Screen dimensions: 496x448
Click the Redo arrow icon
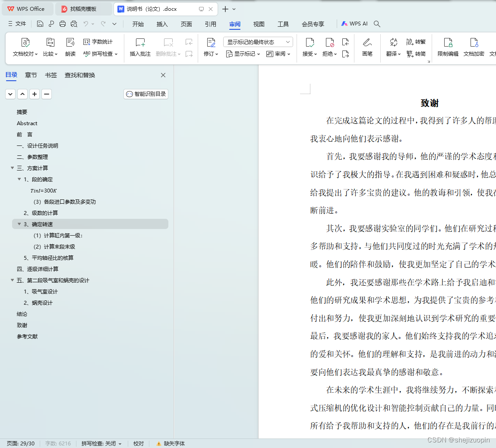pyautogui.click(x=103, y=24)
